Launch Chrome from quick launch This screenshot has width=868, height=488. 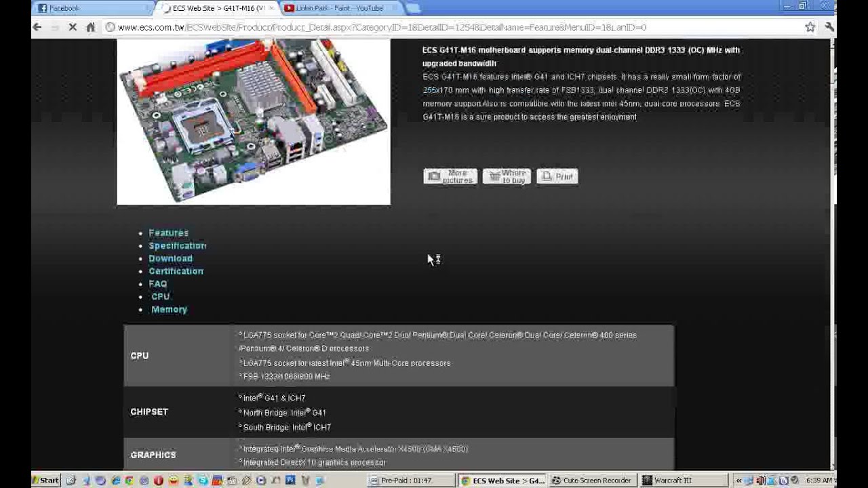[130, 480]
